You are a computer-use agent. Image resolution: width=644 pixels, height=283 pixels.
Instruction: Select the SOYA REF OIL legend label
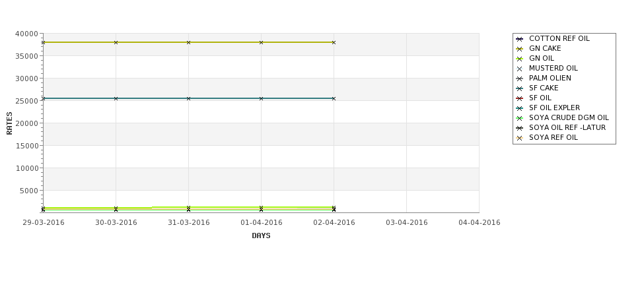click(554, 137)
